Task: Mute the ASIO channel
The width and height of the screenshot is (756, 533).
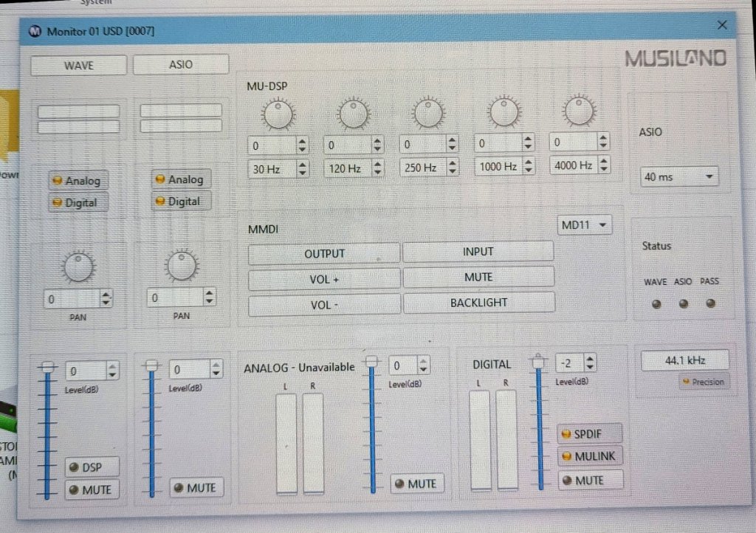Action: tap(196, 488)
